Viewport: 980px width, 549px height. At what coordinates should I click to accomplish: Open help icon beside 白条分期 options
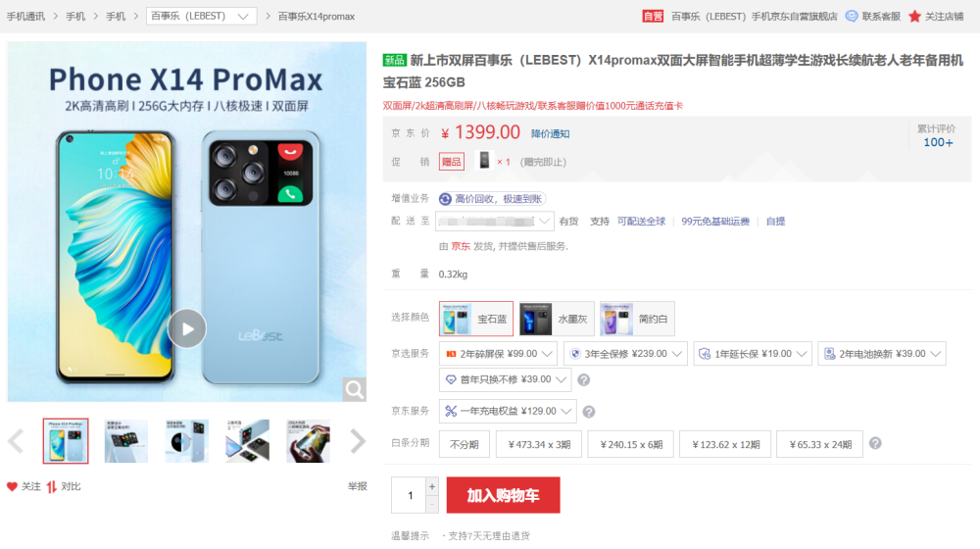pos(875,443)
